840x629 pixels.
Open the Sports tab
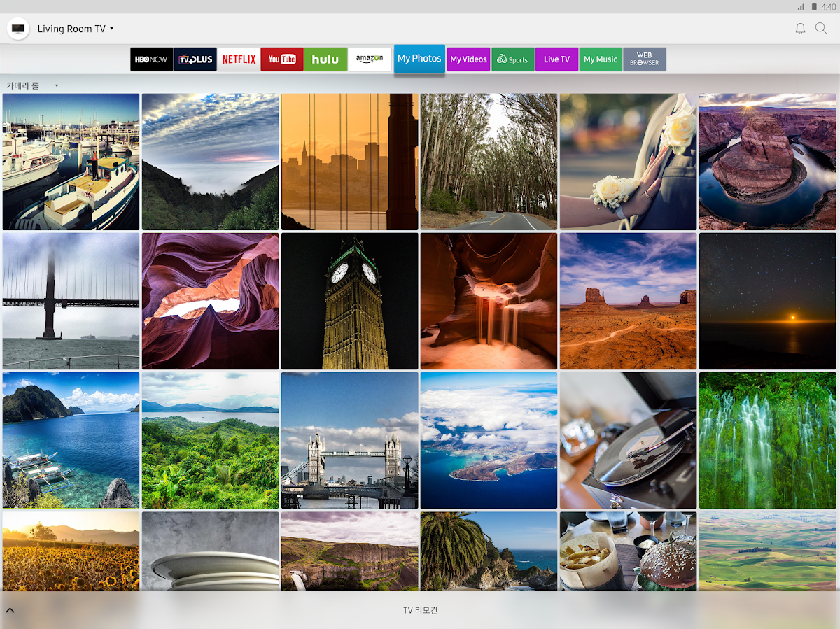click(x=512, y=59)
